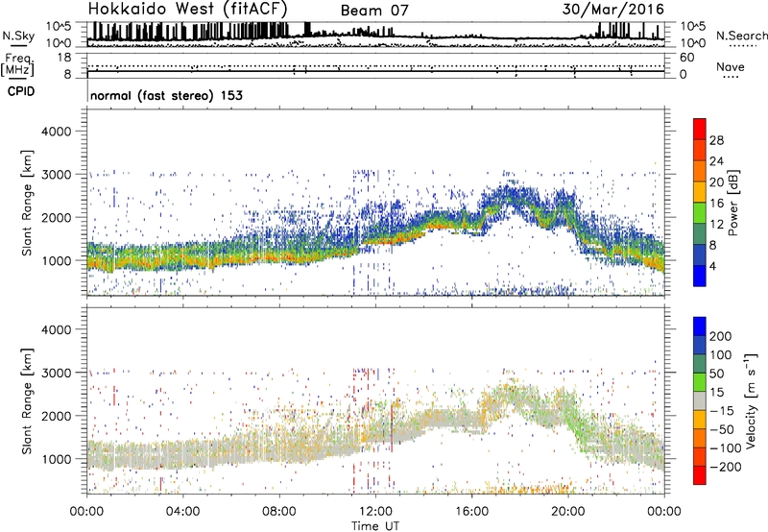The width and height of the screenshot is (768, 532).
Task: Click the power panel 'Slant Range [km]' label
Action: (x=27, y=203)
